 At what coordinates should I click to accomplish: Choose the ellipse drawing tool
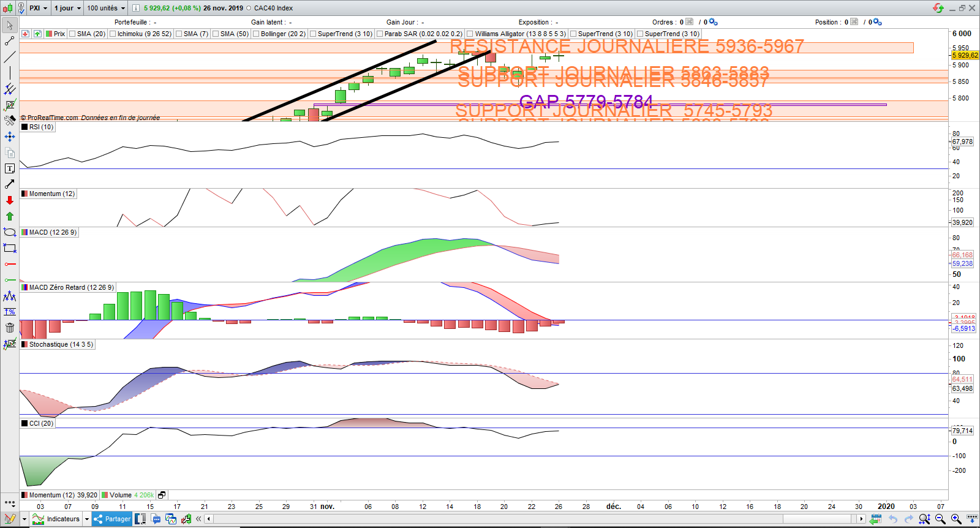10,232
